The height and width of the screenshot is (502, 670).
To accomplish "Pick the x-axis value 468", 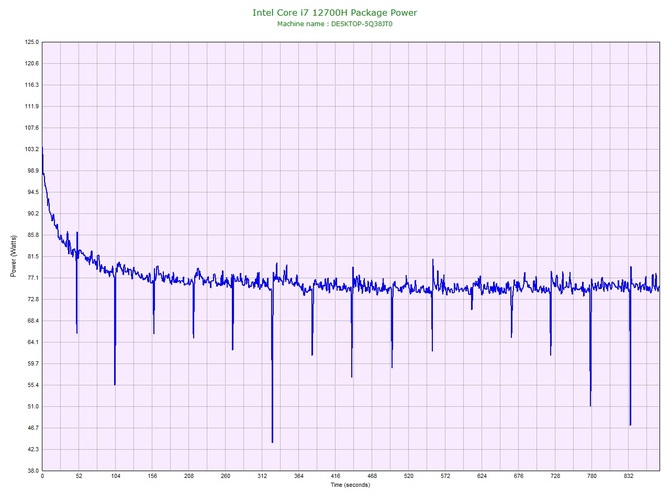I will [372, 476].
